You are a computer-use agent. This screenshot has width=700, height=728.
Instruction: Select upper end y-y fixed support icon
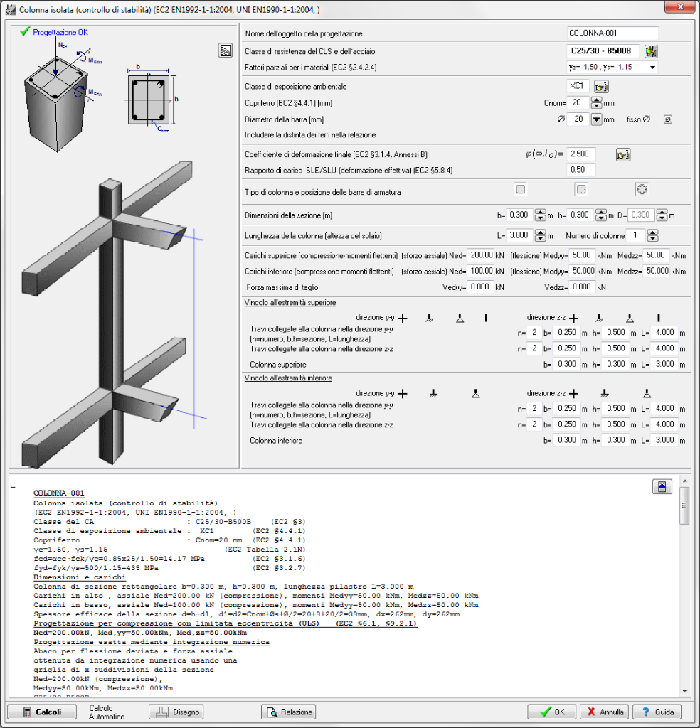430,318
